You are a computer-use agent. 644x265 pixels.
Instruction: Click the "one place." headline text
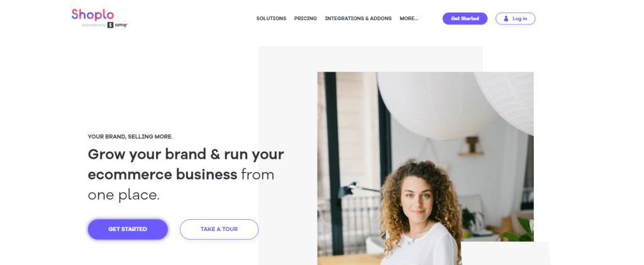tap(124, 195)
